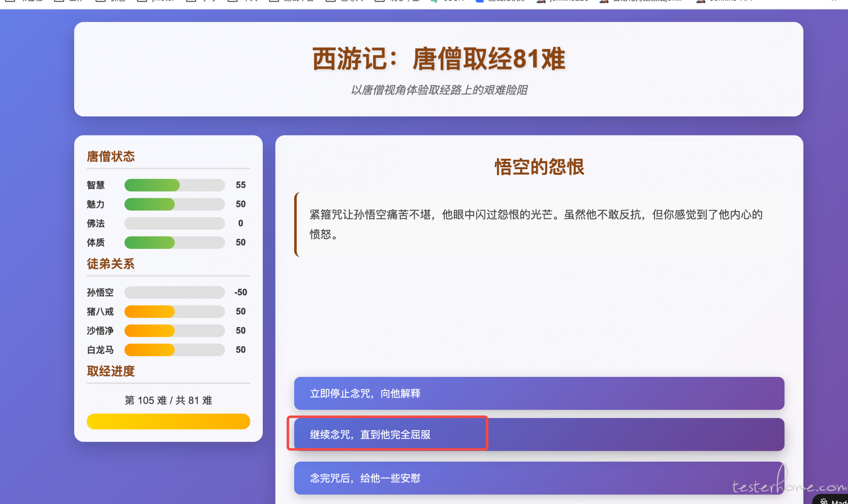This screenshot has height=504, width=848.
Task: Click the 白龙马 relationship bar
Action: tap(174, 350)
